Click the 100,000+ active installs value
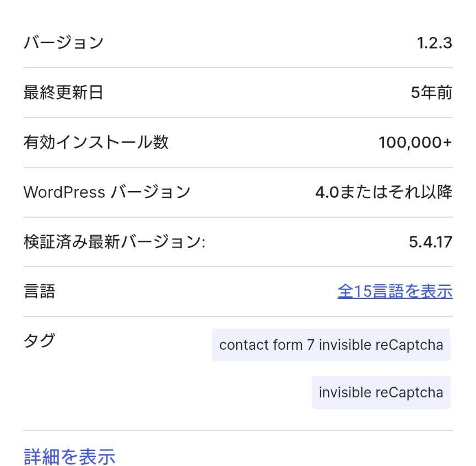Viewport: 476px width, 466px height. click(x=415, y=142)
